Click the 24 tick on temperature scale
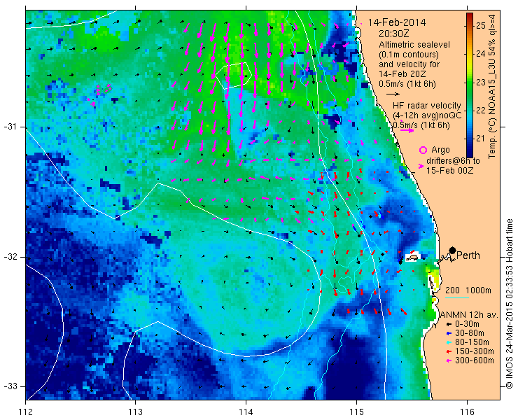 pos(481,53)
